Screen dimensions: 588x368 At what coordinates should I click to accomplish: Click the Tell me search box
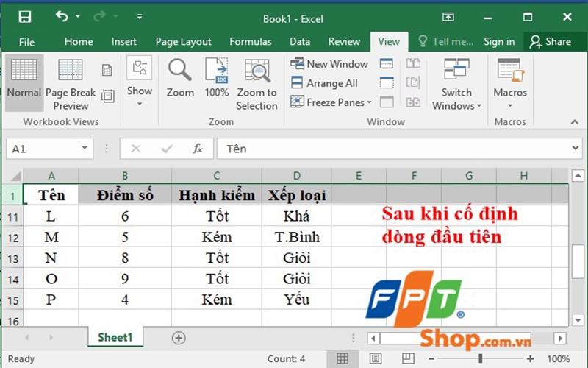[446, 42]
